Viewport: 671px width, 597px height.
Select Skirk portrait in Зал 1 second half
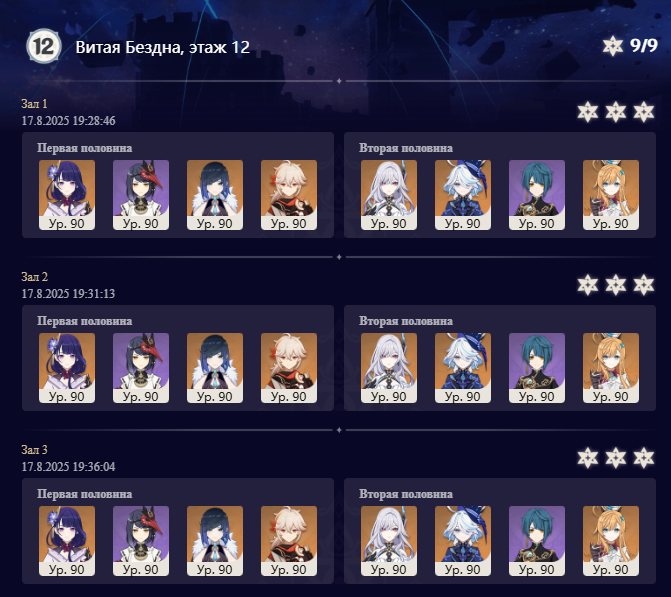click(389, 195)
